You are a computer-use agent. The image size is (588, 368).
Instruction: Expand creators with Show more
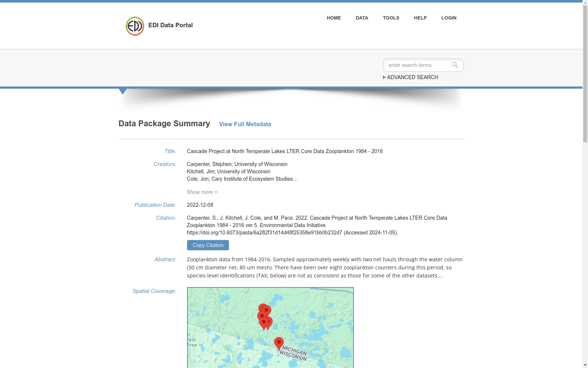click(202, 192)
